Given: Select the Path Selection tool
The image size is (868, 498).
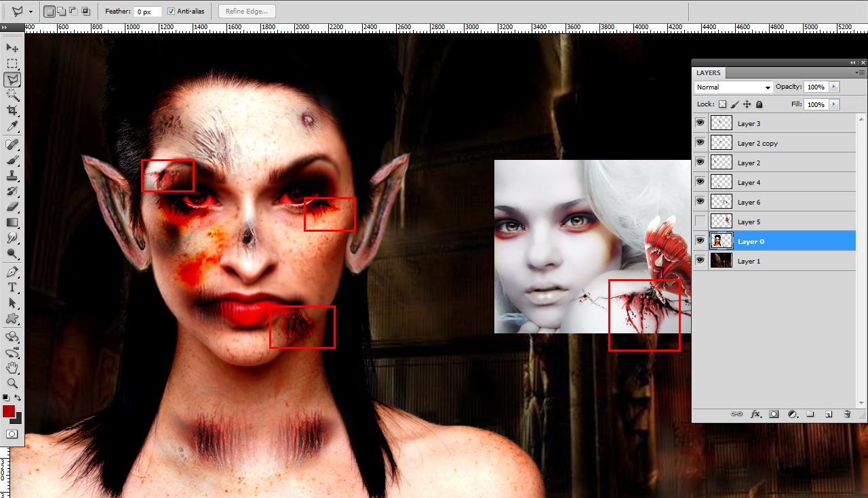Looking at the screenshot, I should pos(12,304).
